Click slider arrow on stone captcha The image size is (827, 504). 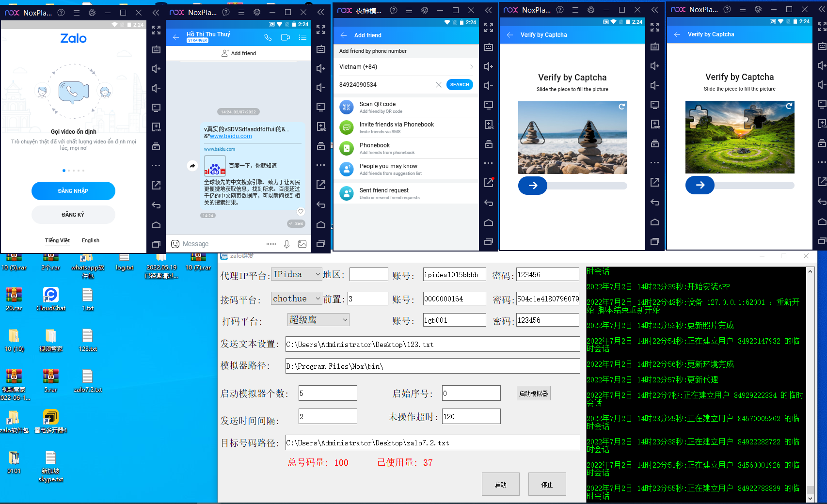pyautogui.click(x=533, y=186)
